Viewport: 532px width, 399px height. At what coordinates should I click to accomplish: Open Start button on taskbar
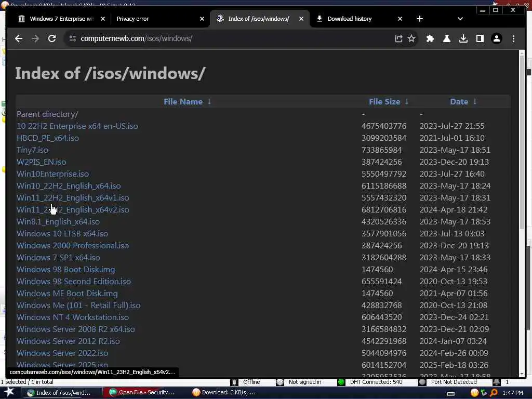point(9,392)
